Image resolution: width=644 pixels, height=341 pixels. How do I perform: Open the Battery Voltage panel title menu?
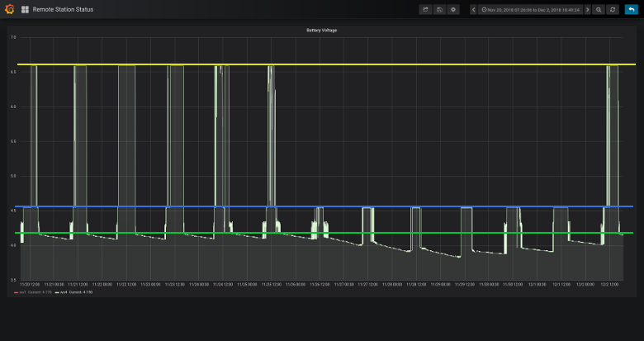tap(322, 30)
